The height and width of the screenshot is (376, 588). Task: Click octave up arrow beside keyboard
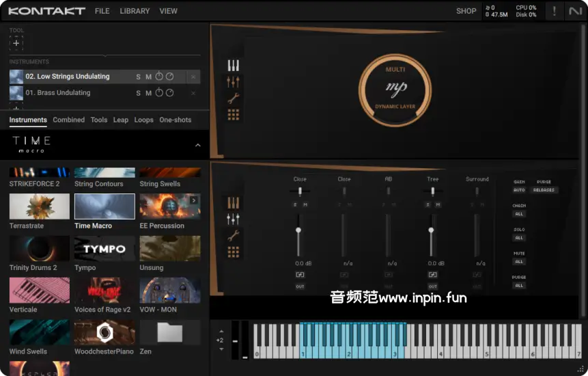pos(221,331)
